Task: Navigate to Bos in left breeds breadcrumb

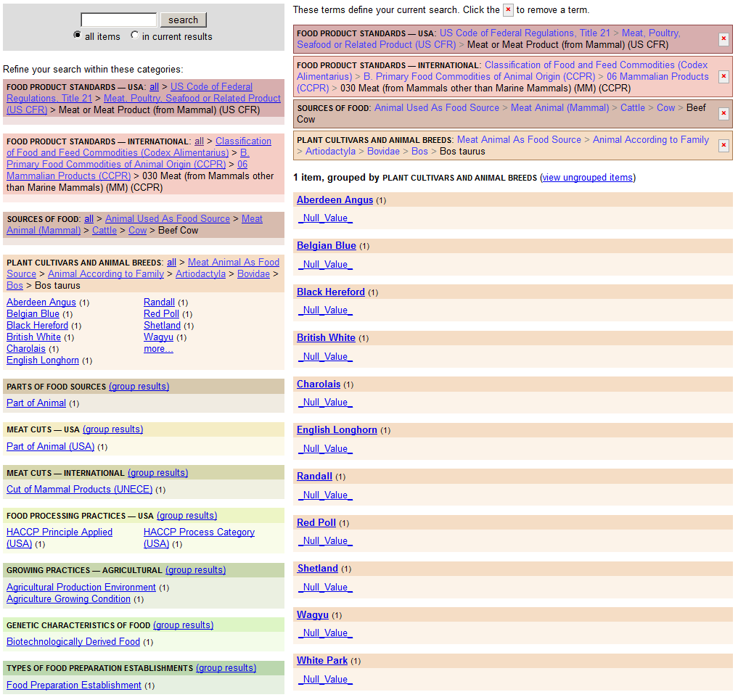Action: coord(15,286)
